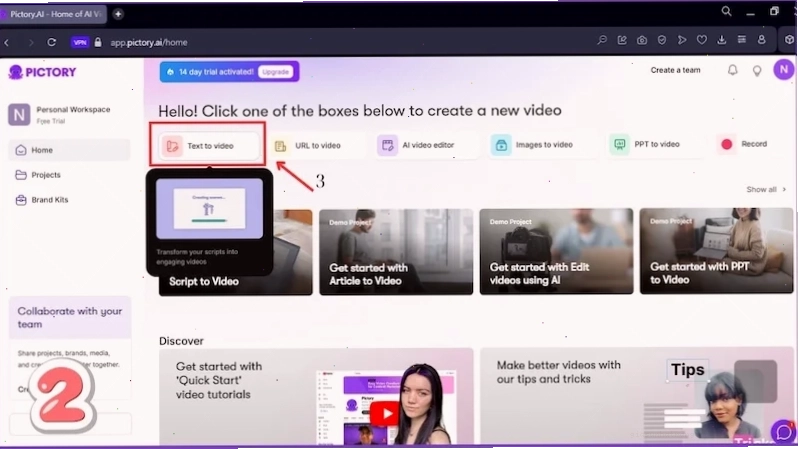Click the edit page icon in browser toolbar
This screenshot has height=451, width=798.
[x=622, y=40]
